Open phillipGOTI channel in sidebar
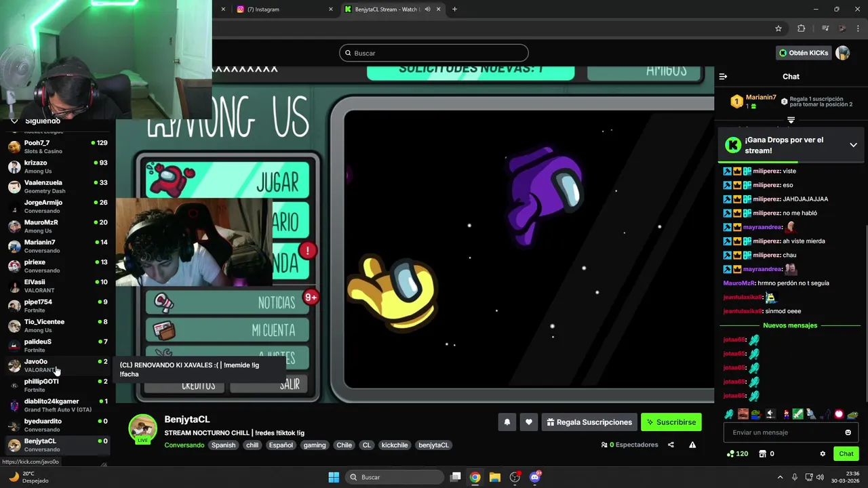868x488 pixels. [x=58, y=385]
